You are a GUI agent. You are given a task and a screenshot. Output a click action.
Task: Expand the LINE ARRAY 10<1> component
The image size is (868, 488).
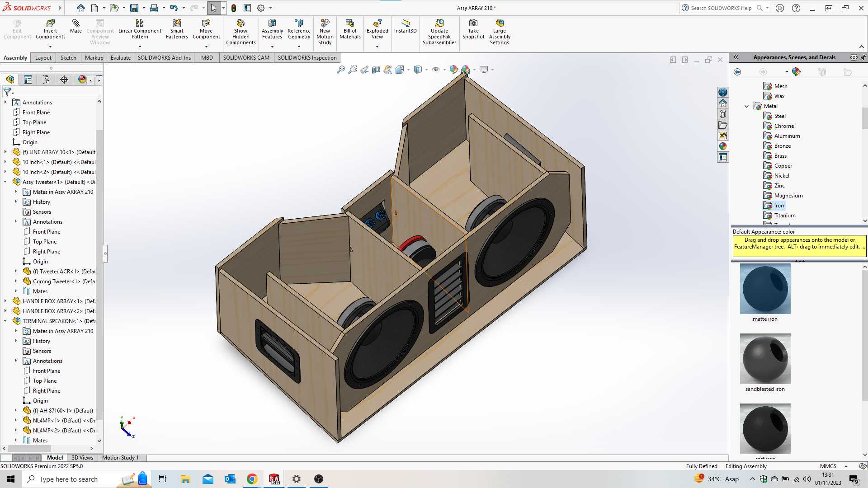pyautogui.click(x=5, y=152)
